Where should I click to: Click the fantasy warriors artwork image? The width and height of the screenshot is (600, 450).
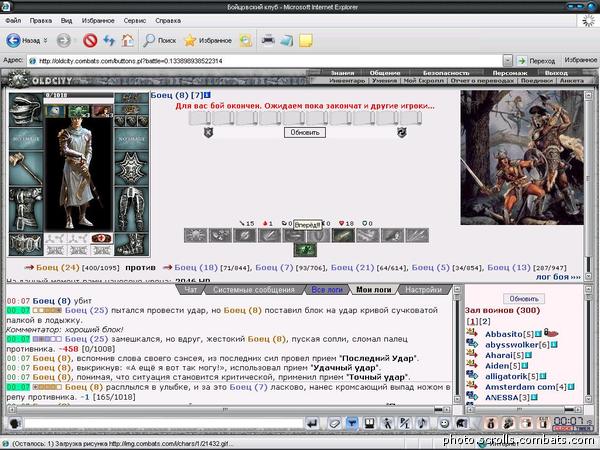pyautogui.click(x=522, y=157)
